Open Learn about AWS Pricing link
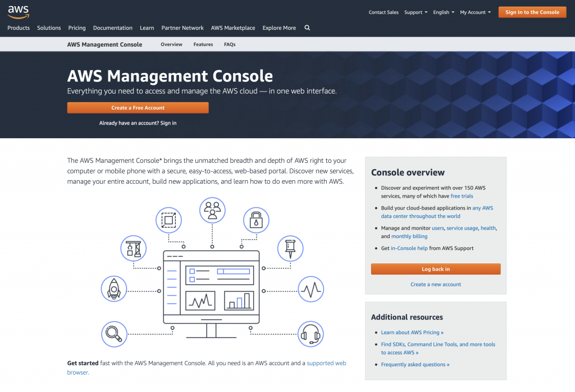The height and width of the screenshot is (392, 575). coord(412,332)
